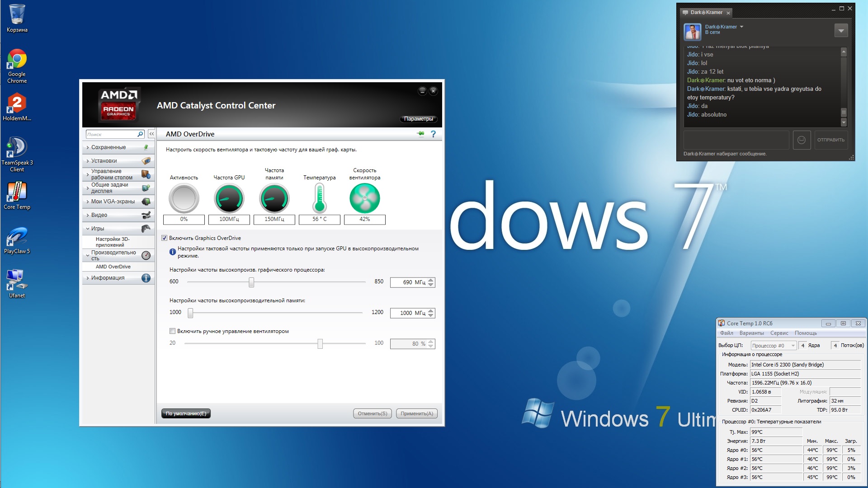This screenshot has height=488, width=868.
Task: Click the 42% fan speed readout
Action: [x=365, y=219]
